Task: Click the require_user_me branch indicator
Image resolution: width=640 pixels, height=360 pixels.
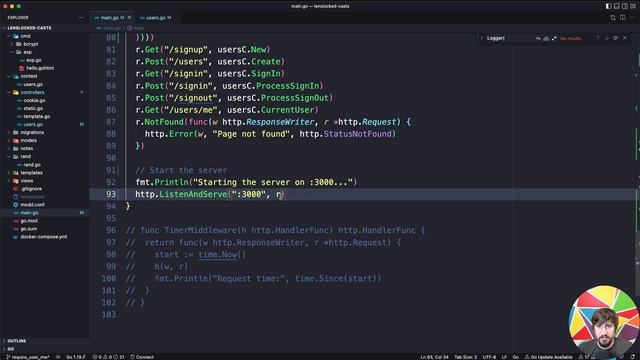Action: pyautogui.click(x=28, y=357)
